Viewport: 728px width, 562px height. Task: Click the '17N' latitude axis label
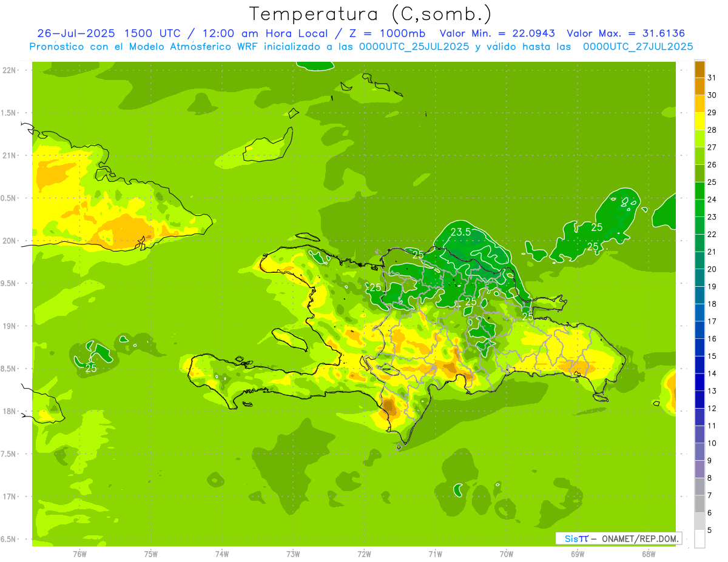pyautogui.click(x=8, y=497)
